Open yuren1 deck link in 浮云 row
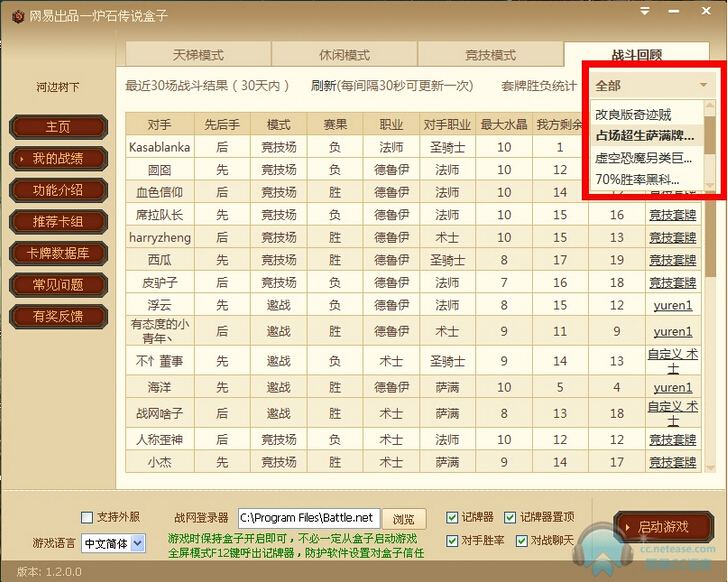The height and width of the screenshot is (582, 728). pos(673,305)
